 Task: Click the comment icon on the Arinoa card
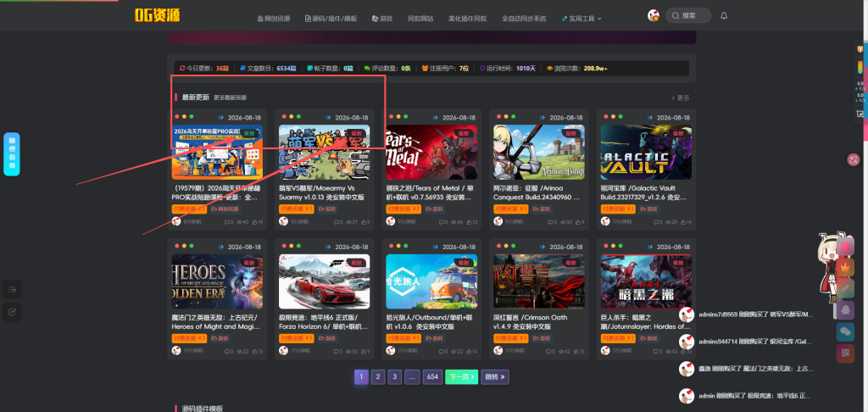[x=549, y=222]
